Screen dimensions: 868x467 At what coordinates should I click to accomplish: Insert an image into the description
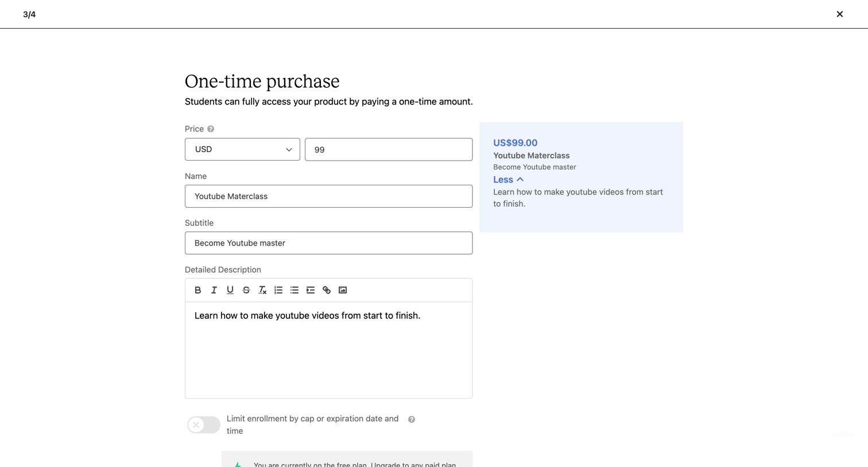coord(343,290)
